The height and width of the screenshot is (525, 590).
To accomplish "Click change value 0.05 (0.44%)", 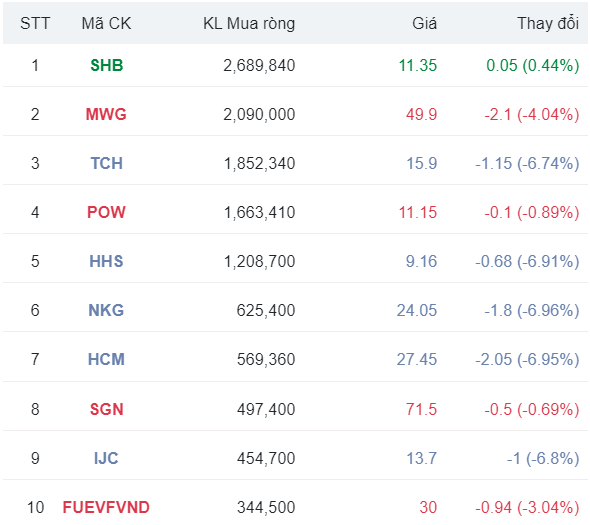I will pyautogui.click(x=533, y=65).
